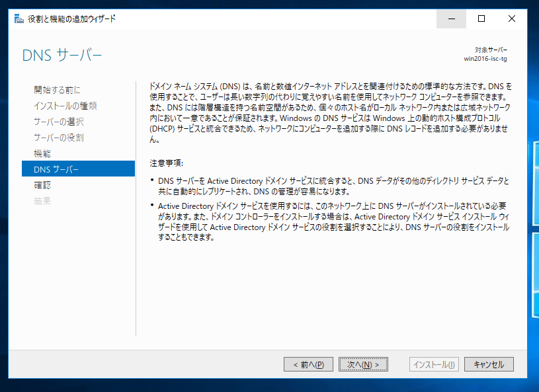The width and height of the screenshot is (539, 392).
Task: Open the 機能 step
Action: click(x=42, y=153)
